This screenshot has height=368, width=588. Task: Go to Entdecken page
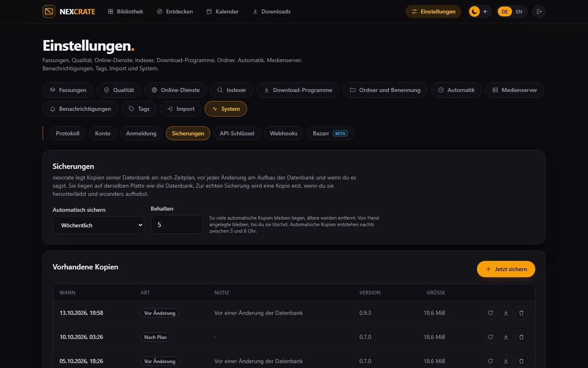(x=175, y=11)
